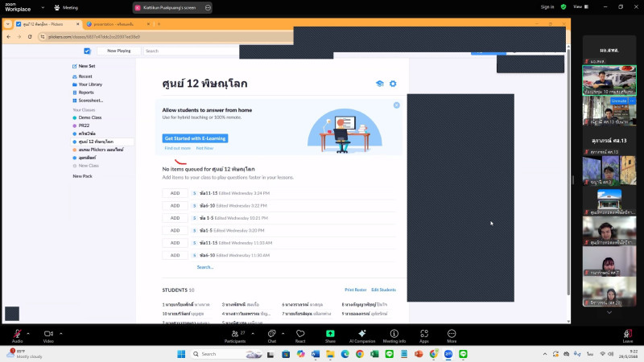The image size is (644, 362).
Task: Open screen share options beside Kiattikun's screen
Action: [x=208, y=7]
